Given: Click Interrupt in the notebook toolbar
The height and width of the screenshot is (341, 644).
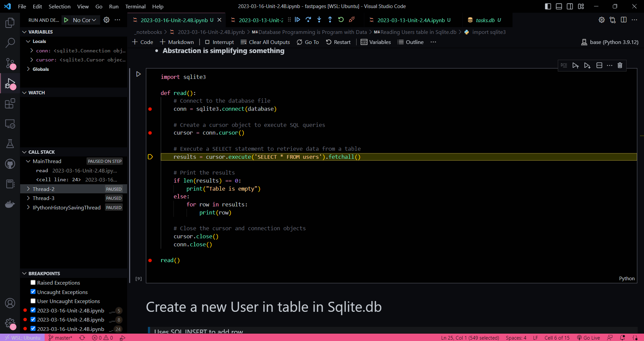Looking at the screenshot, I should (x=219, y=42).
